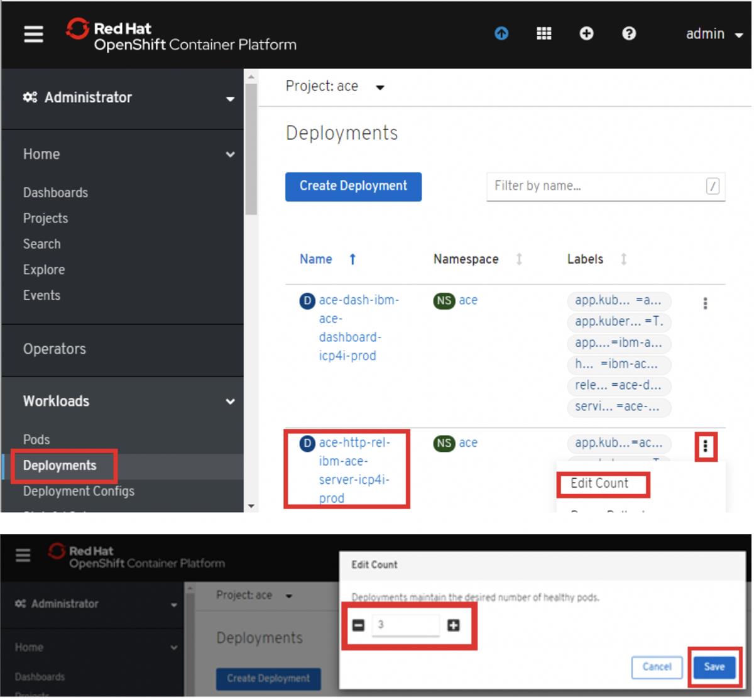The width and height of the screenshot is (754, 700).
Task: Open the navigation hamburger menu
Action: (33, 35)
